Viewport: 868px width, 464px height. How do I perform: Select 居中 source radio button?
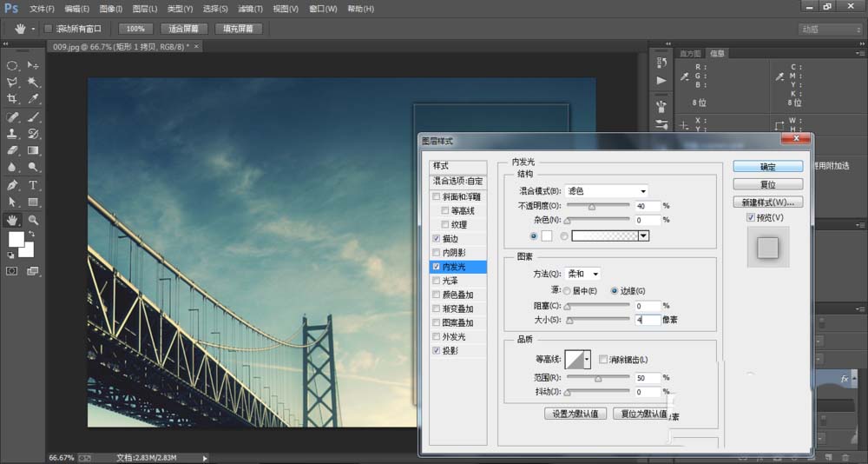click(x=567, y=291)
